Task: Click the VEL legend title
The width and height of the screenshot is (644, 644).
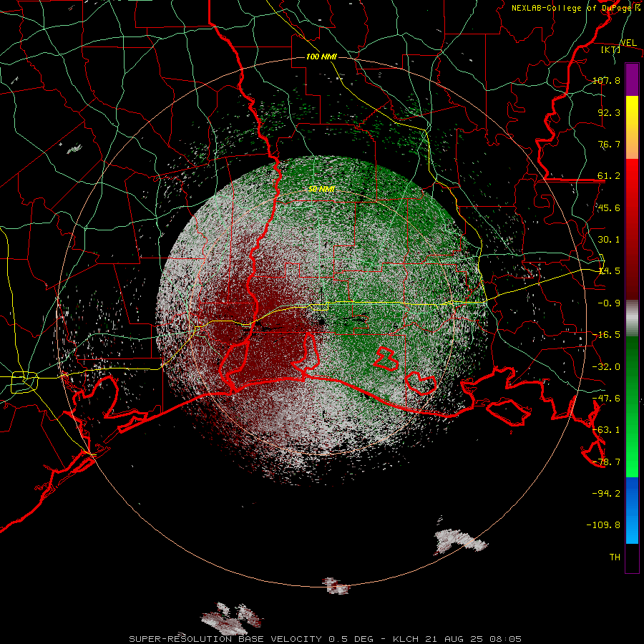Action: [628, 42]
